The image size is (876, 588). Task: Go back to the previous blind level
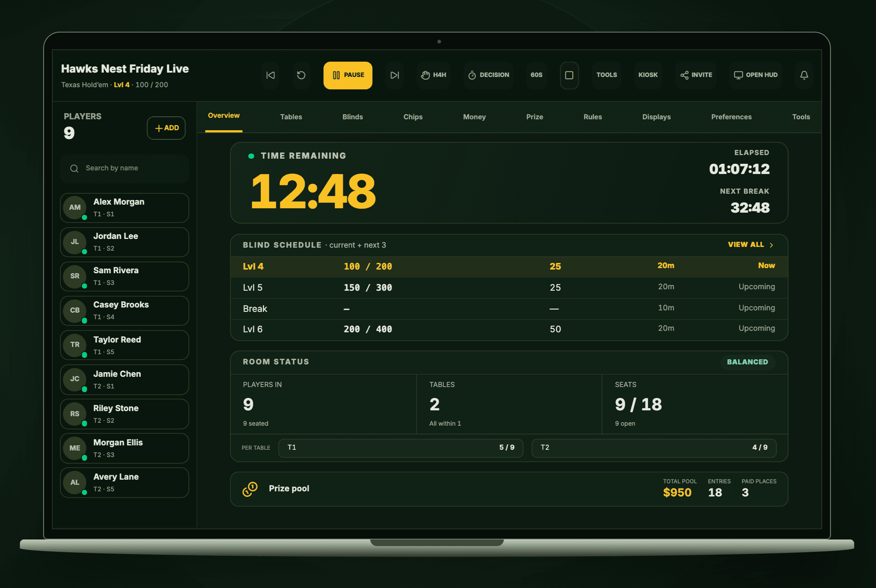[270, 76]
